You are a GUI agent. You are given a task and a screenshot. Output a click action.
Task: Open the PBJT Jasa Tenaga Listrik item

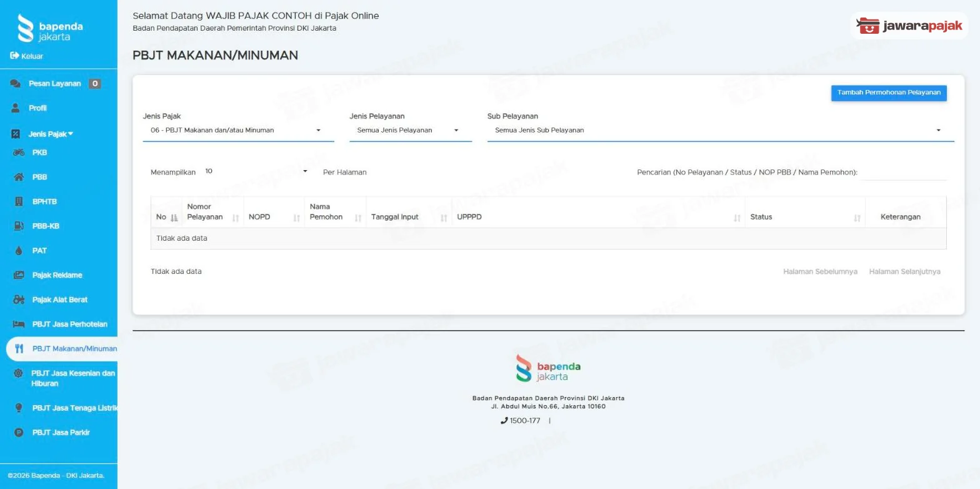click(x=75, y=408)
